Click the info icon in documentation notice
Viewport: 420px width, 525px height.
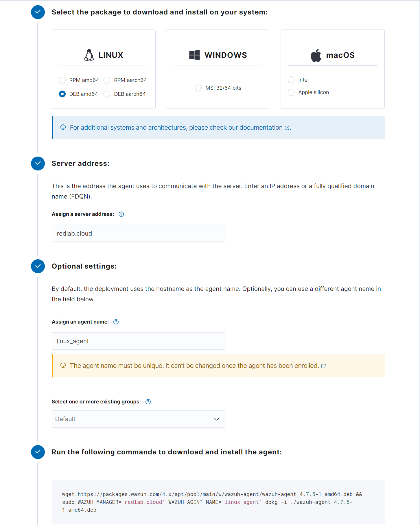pyautogui.click(x=63, y=127)
